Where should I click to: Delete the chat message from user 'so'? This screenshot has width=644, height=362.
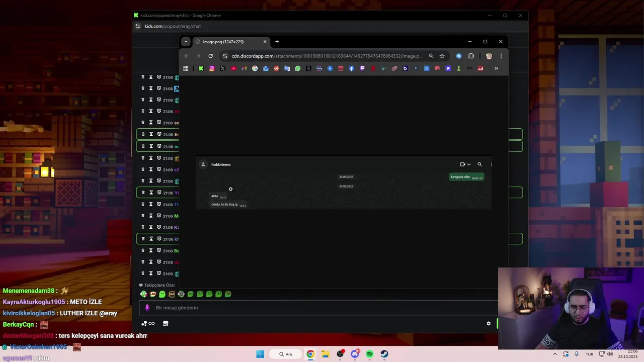pyautogui.click(x=143, y=122)
